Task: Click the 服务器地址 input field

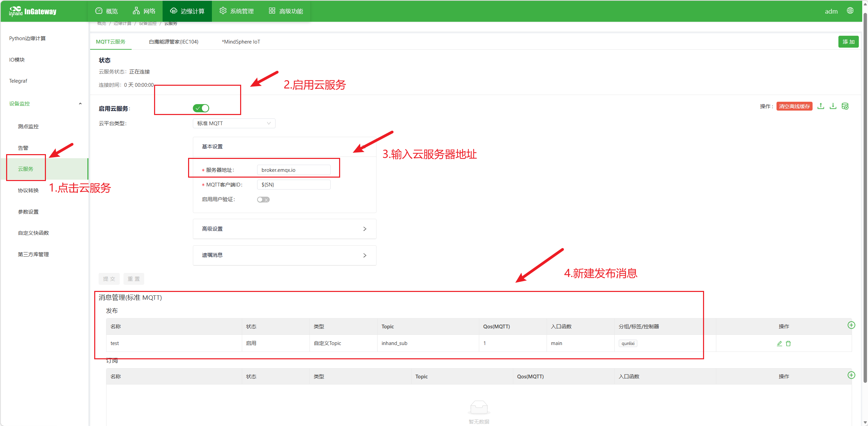Action: coord(294,170)
